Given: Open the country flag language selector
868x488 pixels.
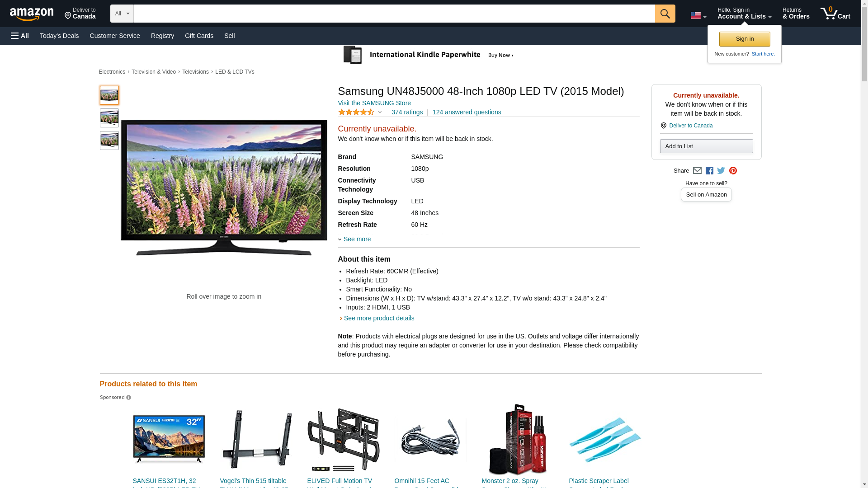Looking at the screenshot, I should point(698,15).
